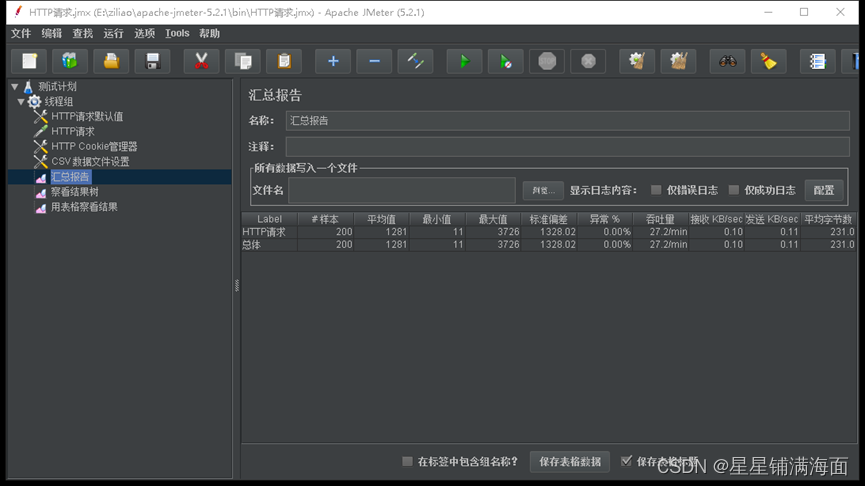The width and height of the screenshot is (865, 486).
Task: Click the Expand all plus icon
Action: (x=333, y=61)
